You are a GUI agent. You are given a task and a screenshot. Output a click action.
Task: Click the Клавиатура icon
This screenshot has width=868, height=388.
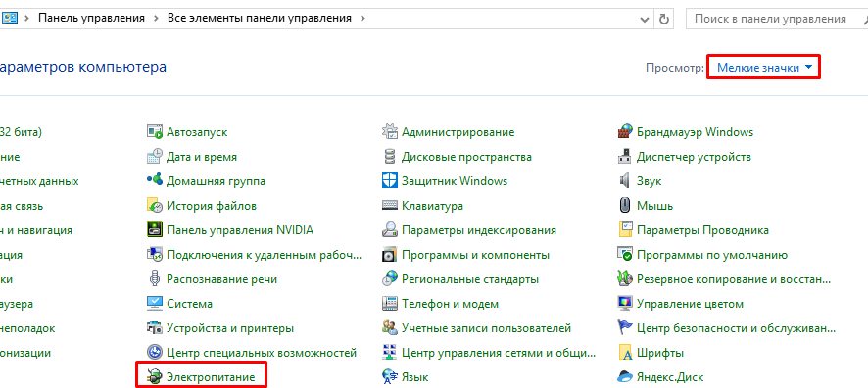pos(390,206)
